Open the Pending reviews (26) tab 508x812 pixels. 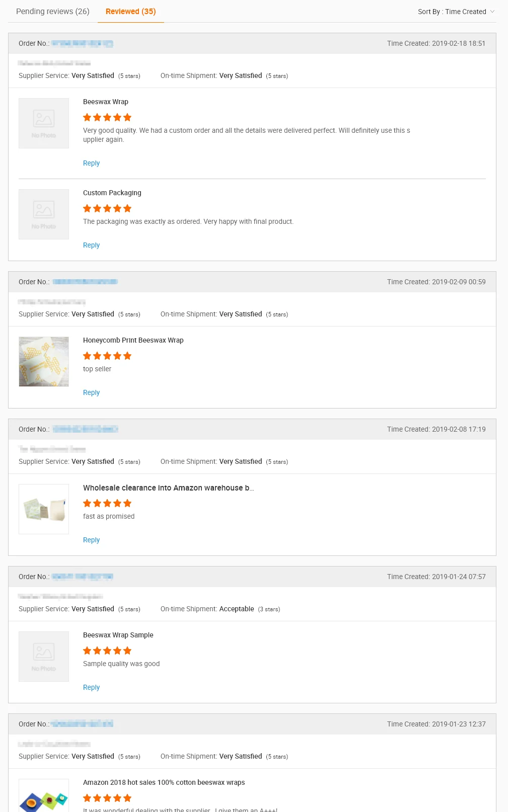click(x=52, y=11)
